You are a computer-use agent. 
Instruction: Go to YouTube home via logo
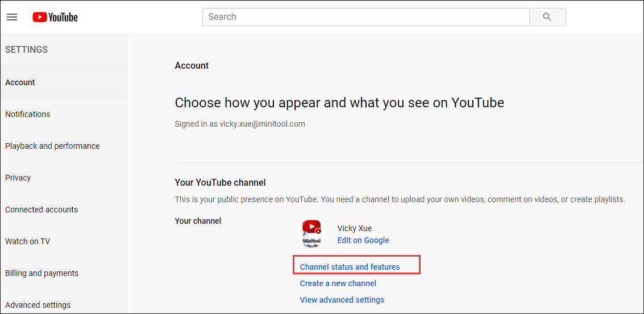pos(55,17)
